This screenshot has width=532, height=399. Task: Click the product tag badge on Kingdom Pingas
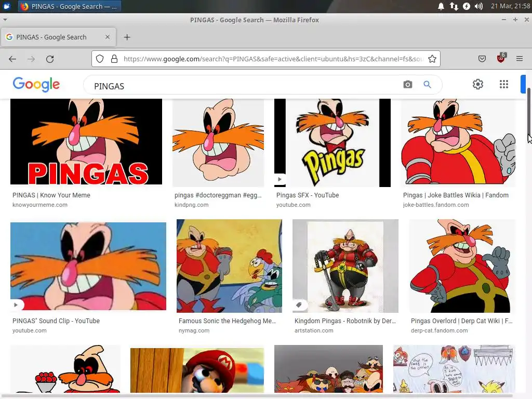299,304
